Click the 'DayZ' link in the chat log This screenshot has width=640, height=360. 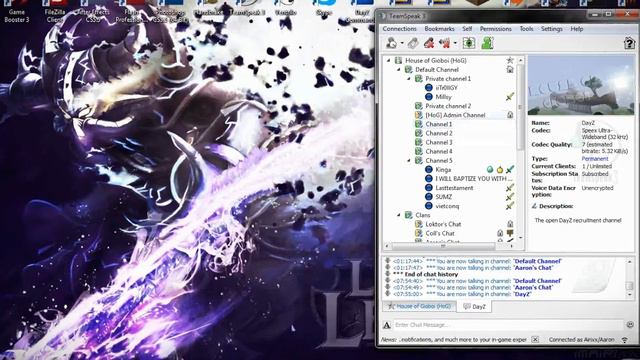click(522, 294)
